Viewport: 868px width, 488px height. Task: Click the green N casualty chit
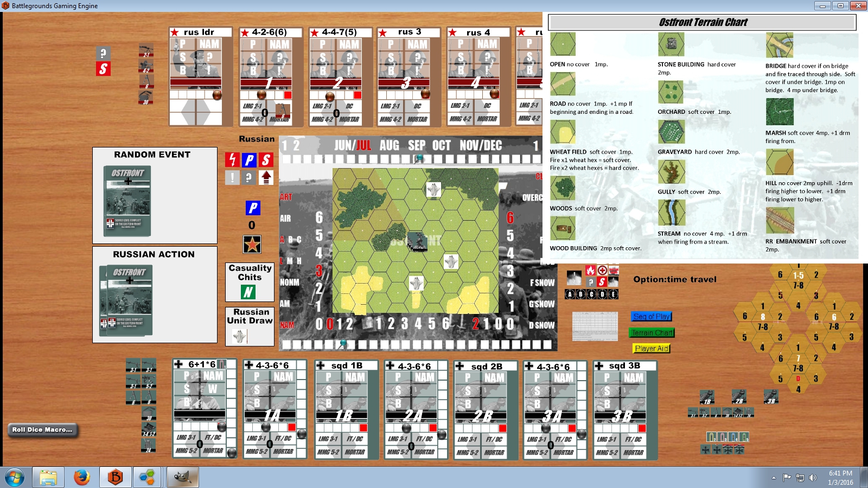248,292
